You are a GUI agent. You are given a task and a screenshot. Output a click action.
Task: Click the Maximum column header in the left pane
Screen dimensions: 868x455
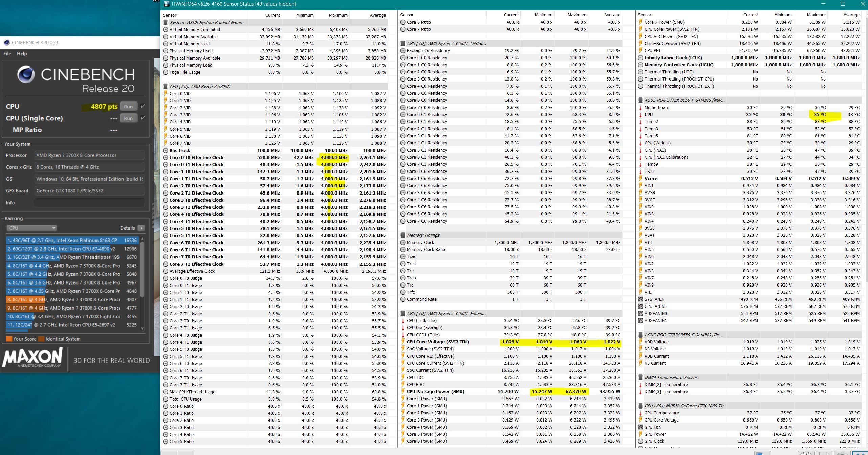pyautogui.click(x=332, y=15)
